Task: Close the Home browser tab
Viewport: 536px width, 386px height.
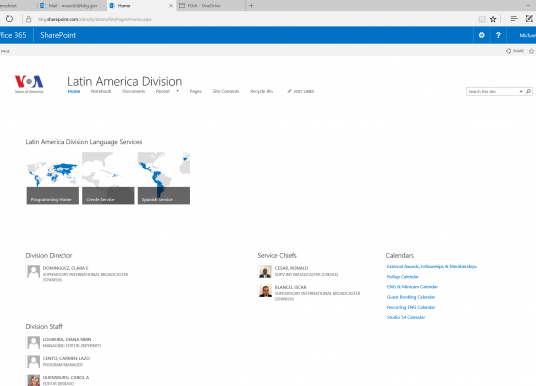Action: 171,6
